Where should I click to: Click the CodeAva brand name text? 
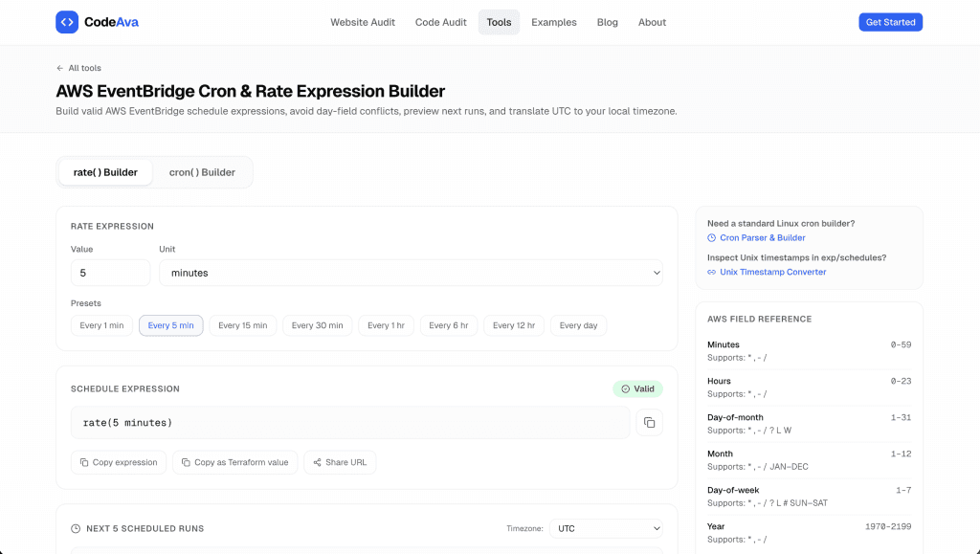click(x=111, y=22)
